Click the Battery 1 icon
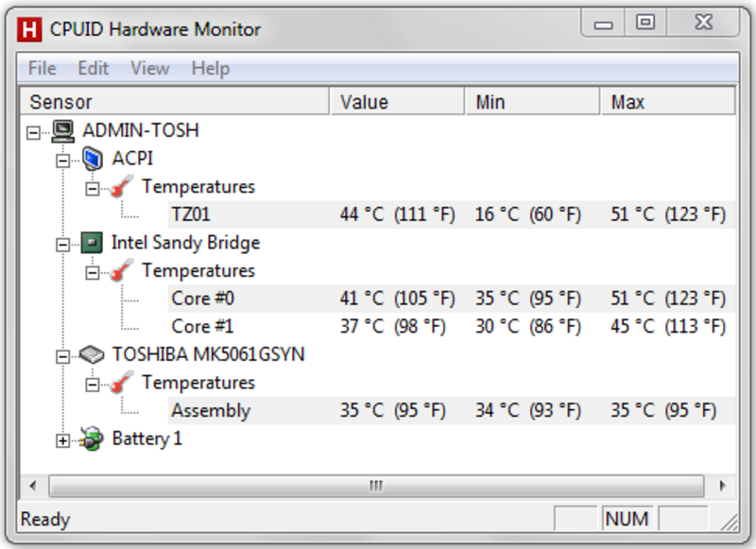 [92, 438]
